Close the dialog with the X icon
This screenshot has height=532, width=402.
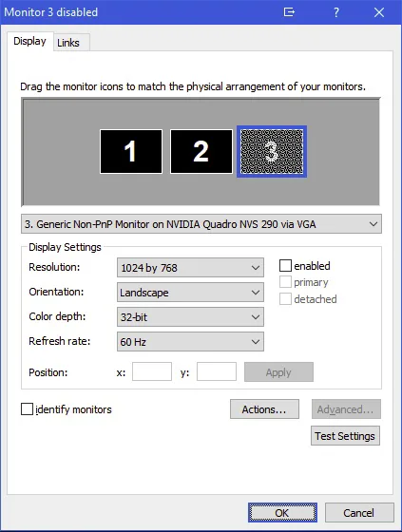pyautogui.click(x=379, y=12)
